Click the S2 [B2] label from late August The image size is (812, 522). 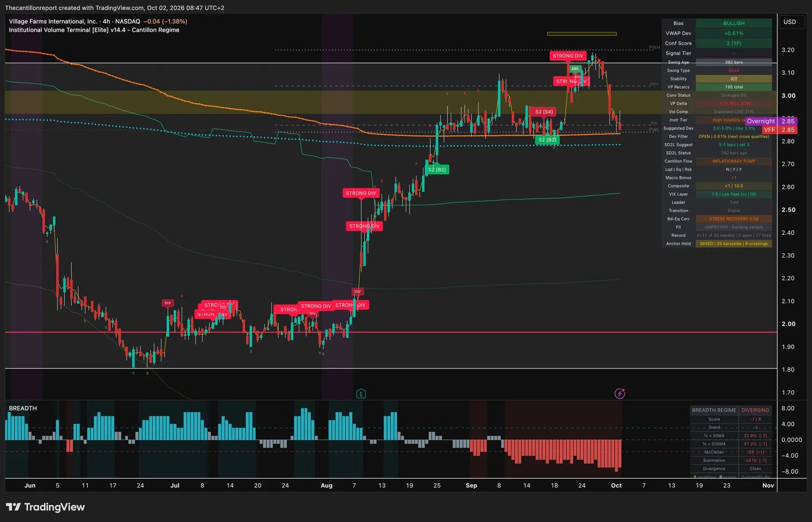point(437,170)
